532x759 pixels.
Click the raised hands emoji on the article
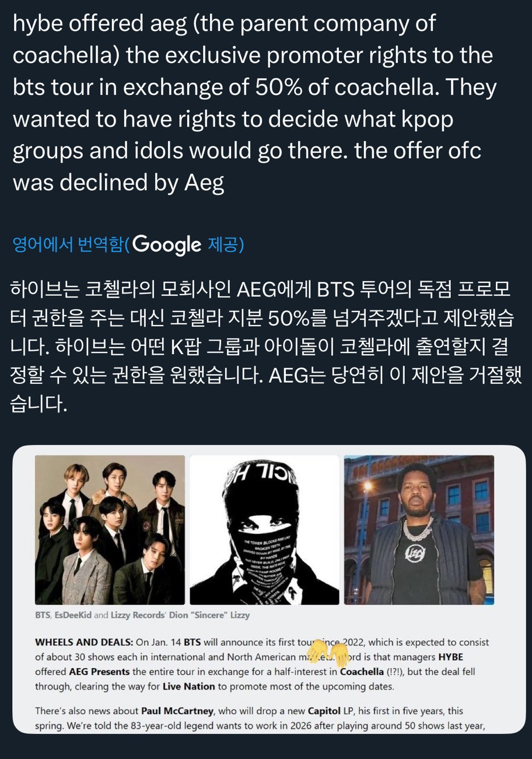coord(328,649)
